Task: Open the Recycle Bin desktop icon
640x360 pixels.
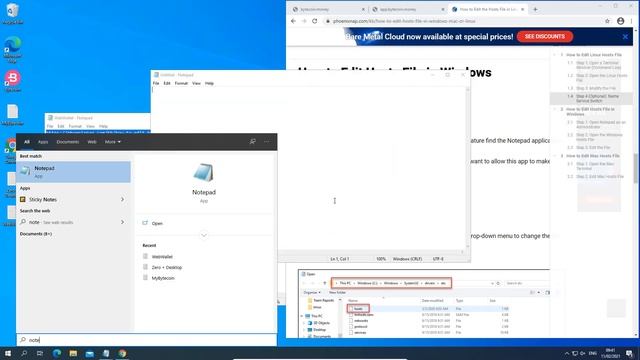Action: pyautogui.click(x=12, y=13)
